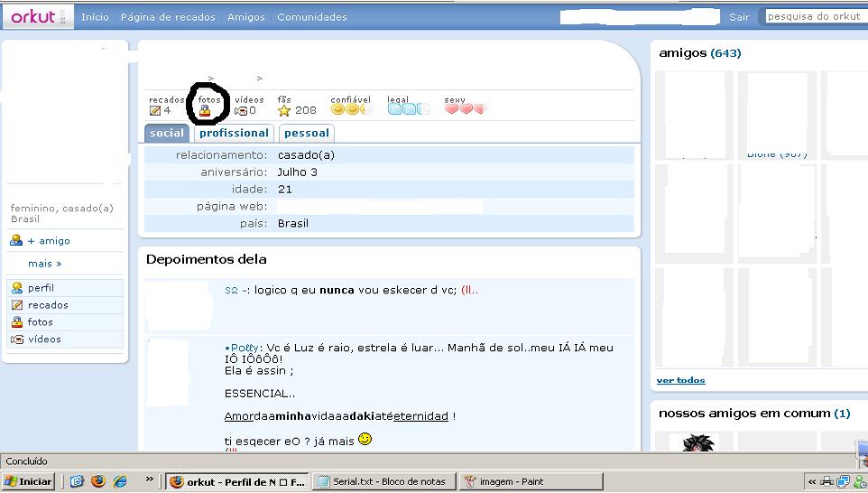Click the fãs star icon
The width and height of the screenshot is (868, 493).
tap(284, 111)
